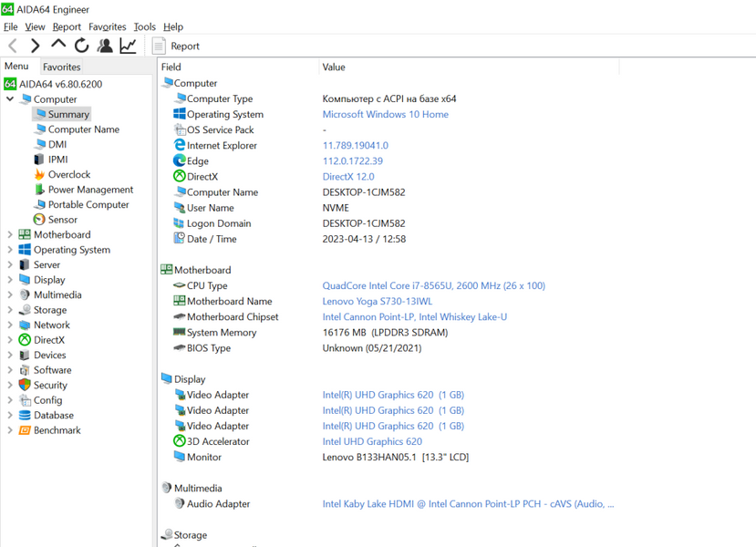756x547 pixels.
Task: Switch to the Favorites tab
Action: click(x=61, y=67)
